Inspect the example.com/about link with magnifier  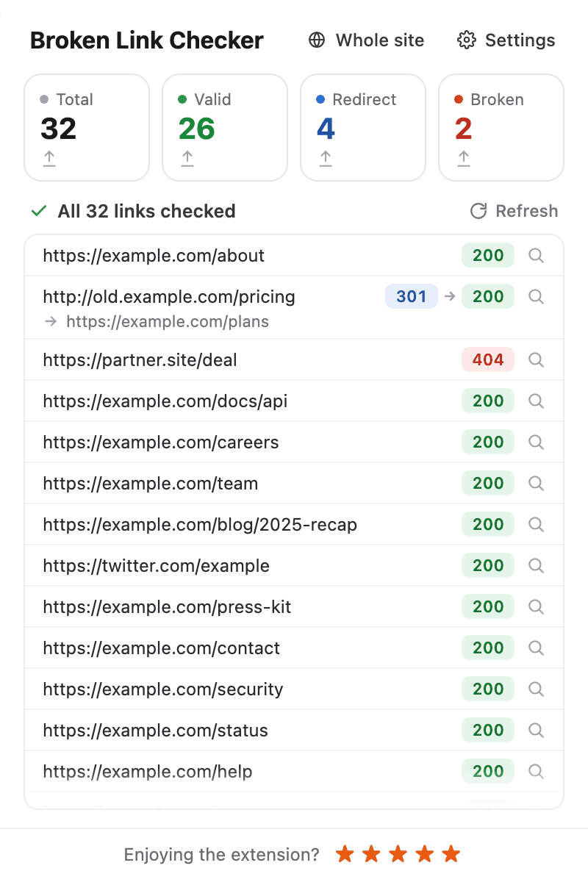coord(537,256)
